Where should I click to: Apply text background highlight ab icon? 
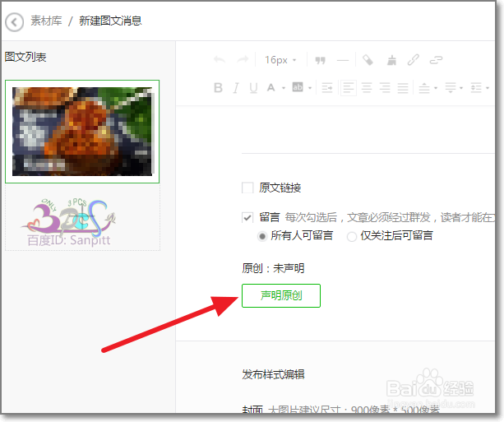pyautogui.click(x=298, y=87)
